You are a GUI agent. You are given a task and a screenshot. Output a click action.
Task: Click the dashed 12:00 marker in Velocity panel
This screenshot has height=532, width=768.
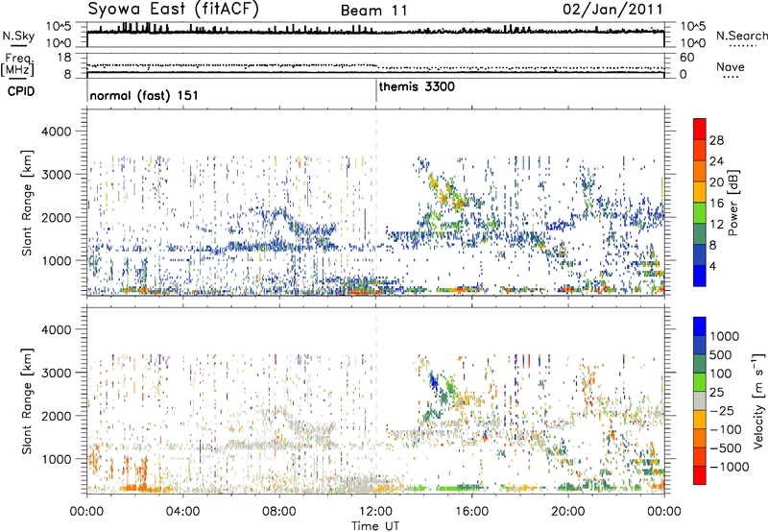376,400
